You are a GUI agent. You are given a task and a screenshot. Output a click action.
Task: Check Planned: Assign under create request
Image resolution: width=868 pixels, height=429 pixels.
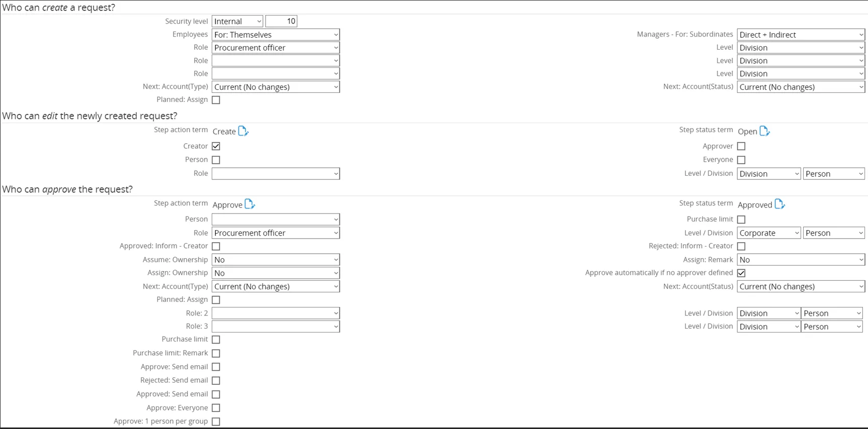[x=216, y=100]
